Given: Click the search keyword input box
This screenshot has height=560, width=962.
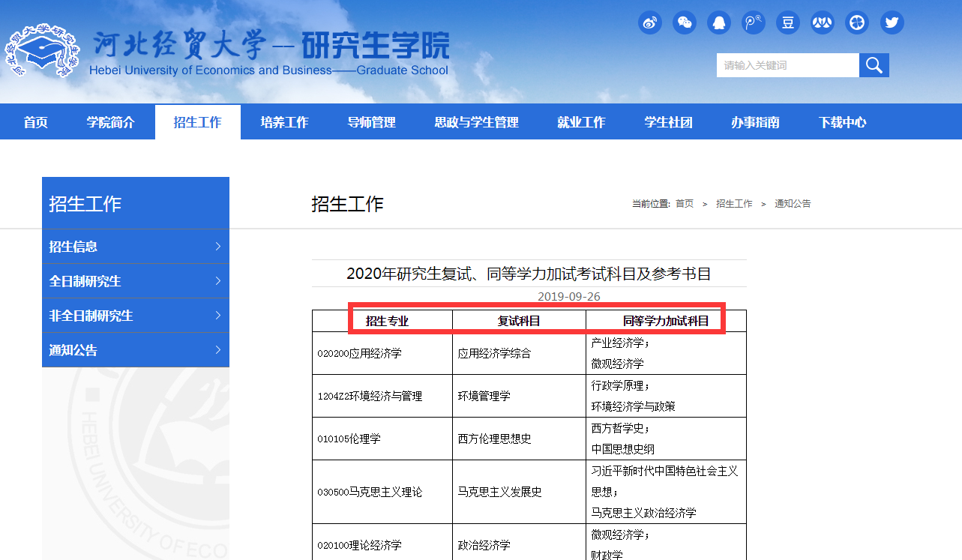Looking at the screenshot, I should 787,65.
